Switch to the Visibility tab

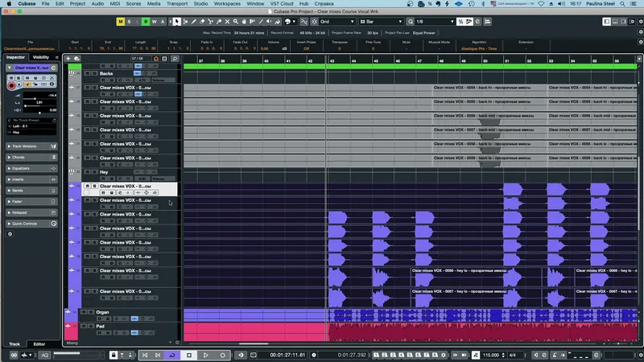[x=41, y=57]
